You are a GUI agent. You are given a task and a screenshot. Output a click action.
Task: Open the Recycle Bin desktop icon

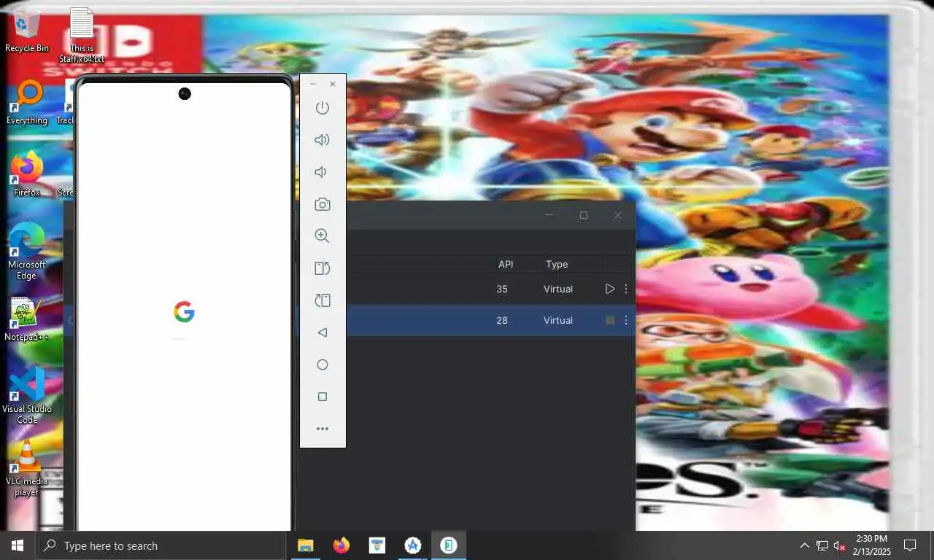pos(27,31)
